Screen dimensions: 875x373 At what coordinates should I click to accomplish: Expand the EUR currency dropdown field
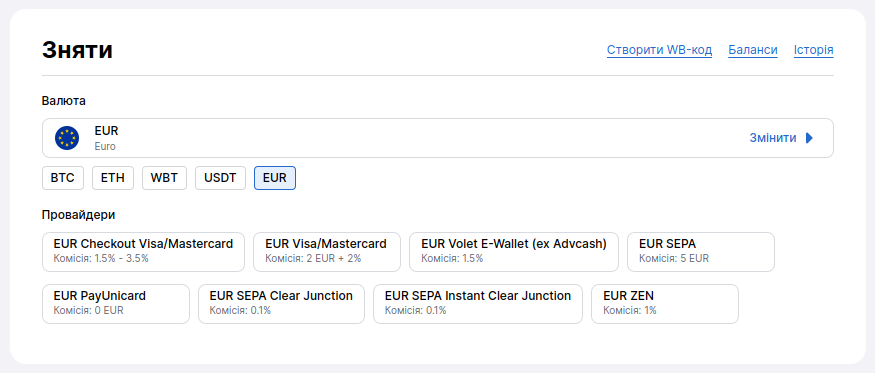(x=438, y=138)
